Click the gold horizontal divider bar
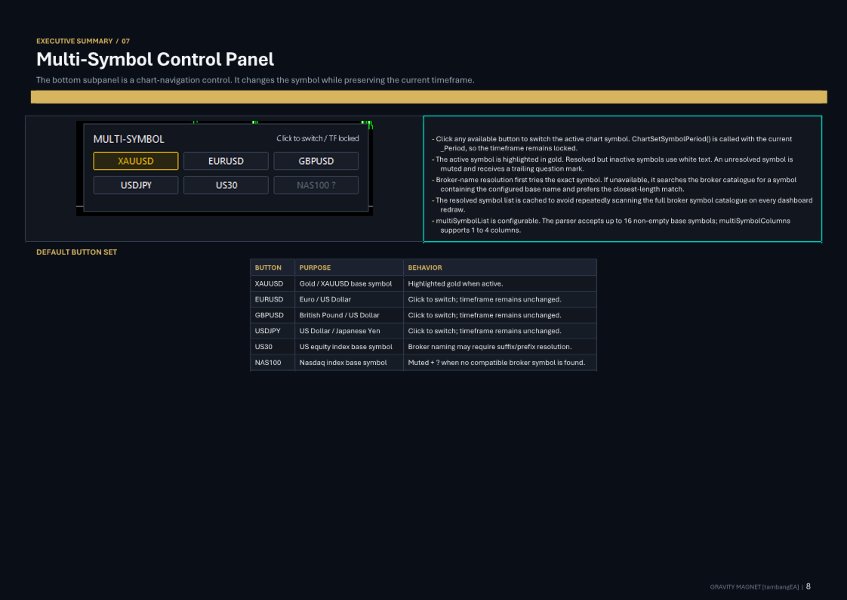The image size is (847, 600). 429,97
